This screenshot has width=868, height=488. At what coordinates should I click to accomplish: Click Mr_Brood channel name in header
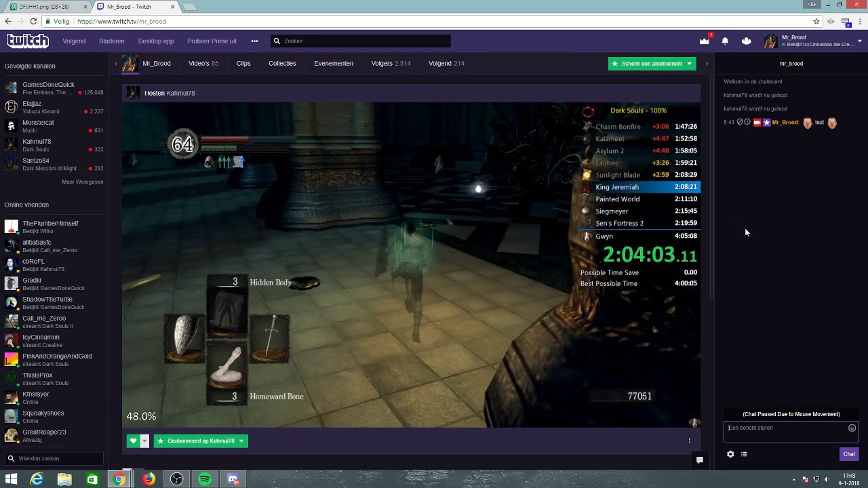point(157,64)
